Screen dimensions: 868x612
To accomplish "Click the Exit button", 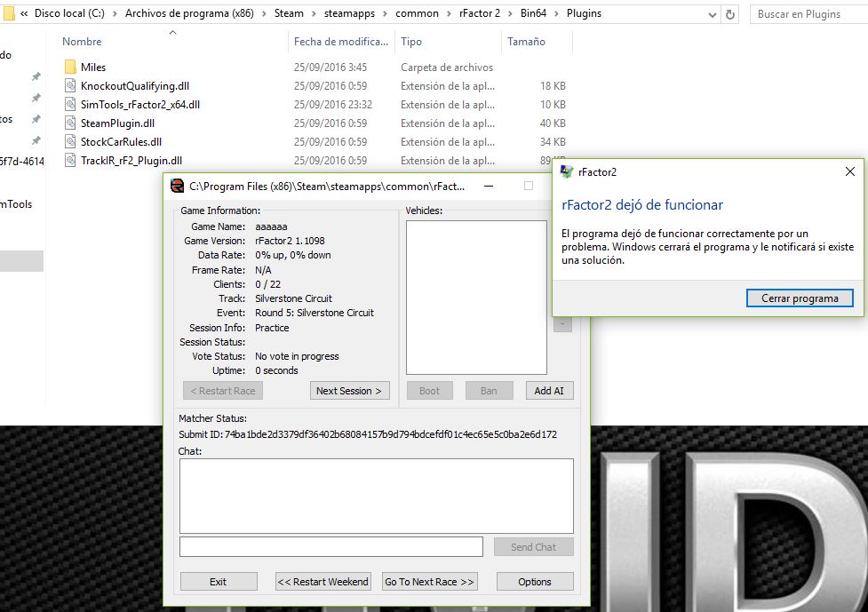I will click(x=218, y=582).
